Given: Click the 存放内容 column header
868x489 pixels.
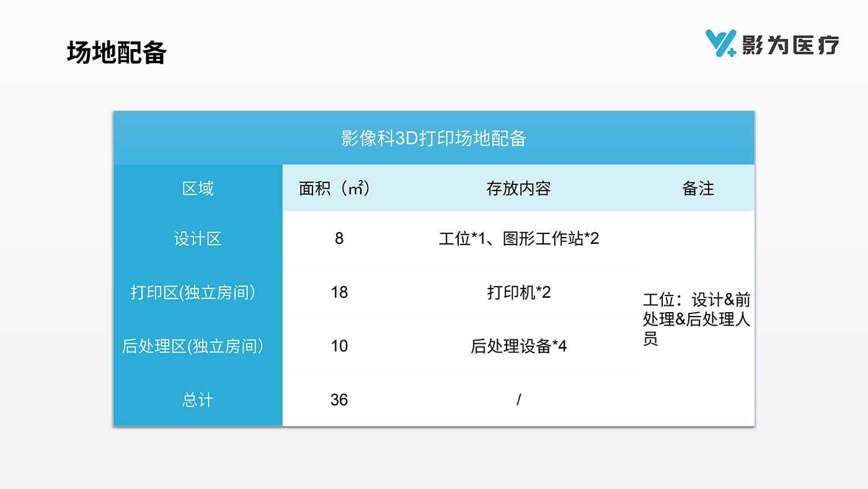Looking at the screenshot, I should coord(518,188).
